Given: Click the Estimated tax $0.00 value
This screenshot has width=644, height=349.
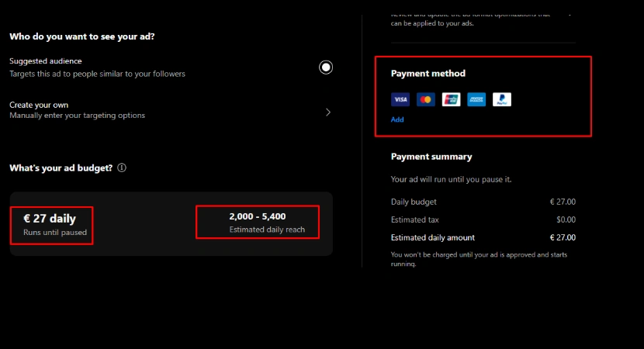Looking at the screenshot, I should (x=566, y=219).
